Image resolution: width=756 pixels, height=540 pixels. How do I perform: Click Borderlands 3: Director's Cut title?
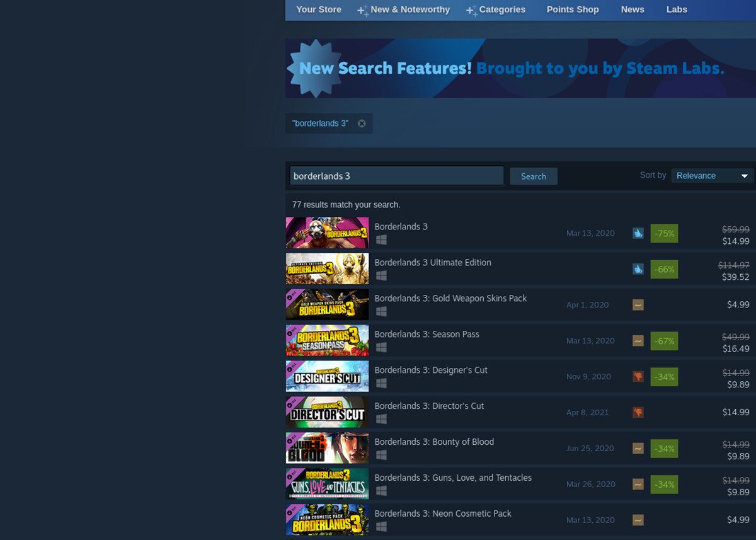(x=429, y=406)
